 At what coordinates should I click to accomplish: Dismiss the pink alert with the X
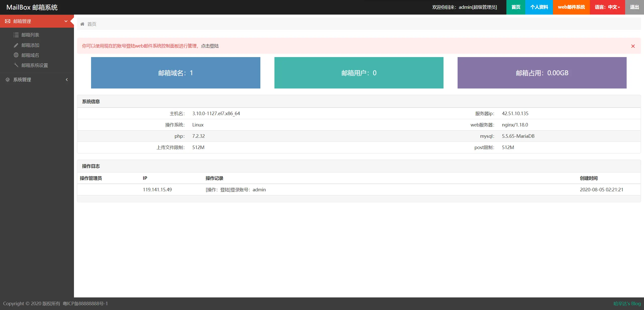pyautogui.click(x=633, y=46)
